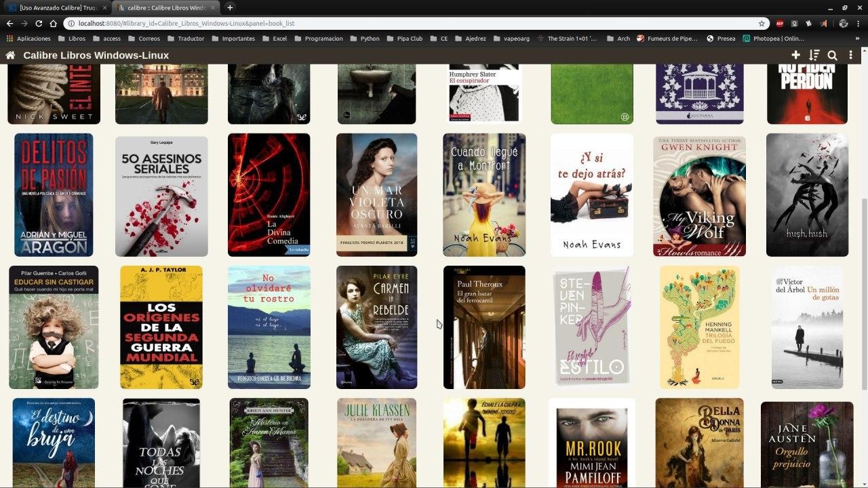Select La Divina Comedia book cover
Image resolution: width=868 pixels, height=488 pixels.
pos(269,195)
